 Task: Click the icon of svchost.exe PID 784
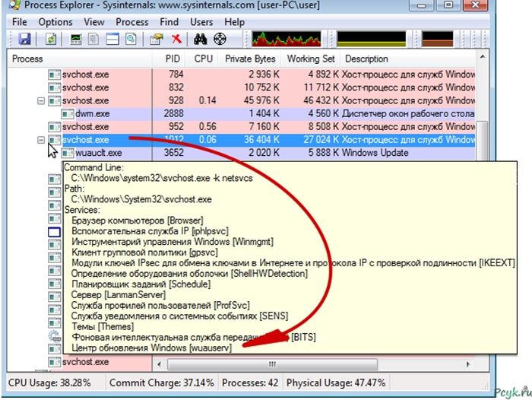54,75
